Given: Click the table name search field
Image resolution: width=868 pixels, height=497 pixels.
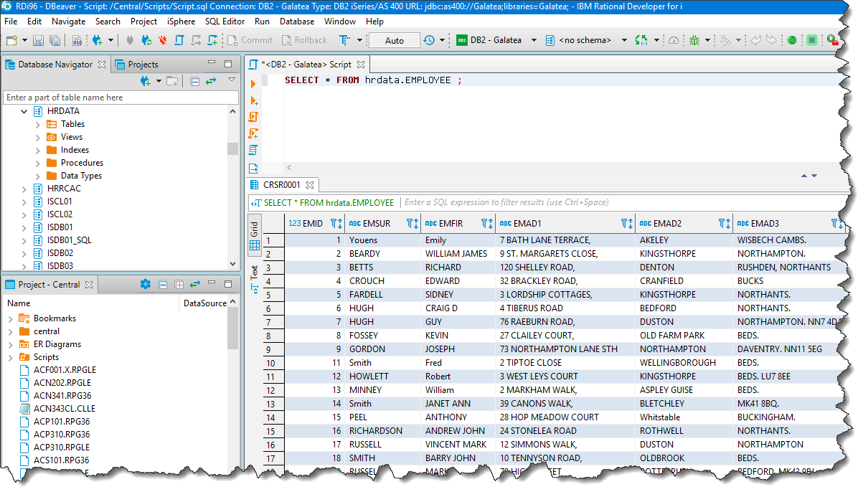Looking at the screenshot, I should [x=121, y=98].
